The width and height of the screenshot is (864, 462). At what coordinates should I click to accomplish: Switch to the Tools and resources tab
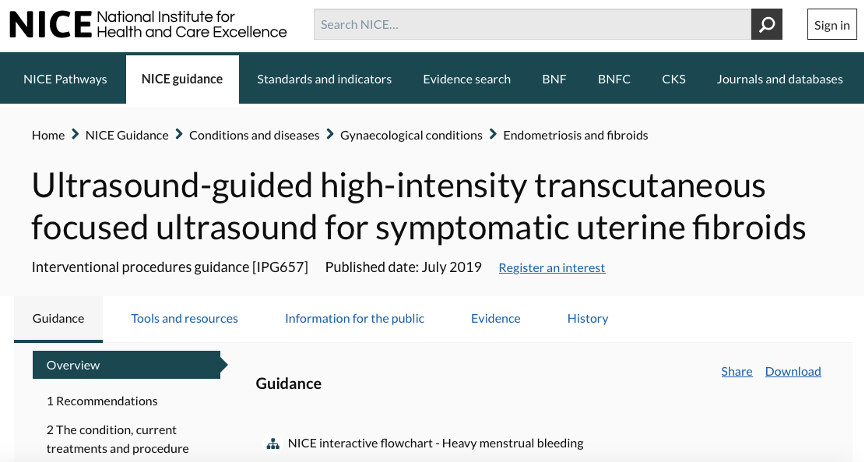[185, 318]
